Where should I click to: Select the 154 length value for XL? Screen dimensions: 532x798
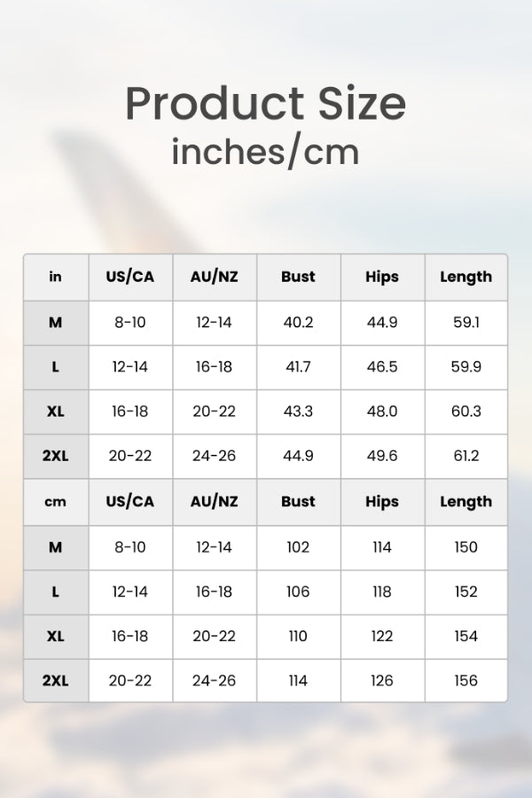(465, 636)
